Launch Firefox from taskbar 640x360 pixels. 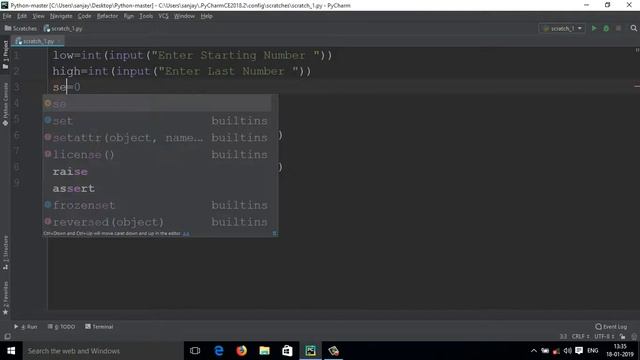pos(242,351)
